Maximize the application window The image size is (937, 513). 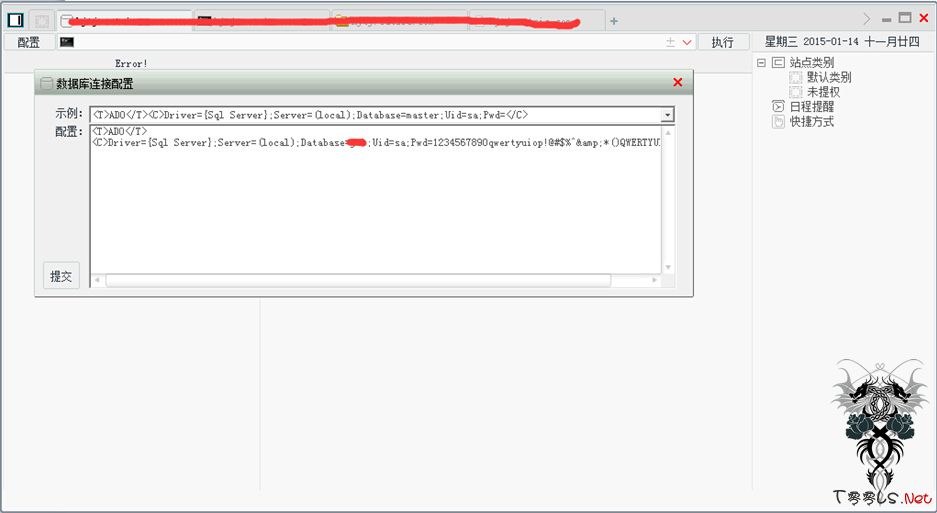[905, 18]
